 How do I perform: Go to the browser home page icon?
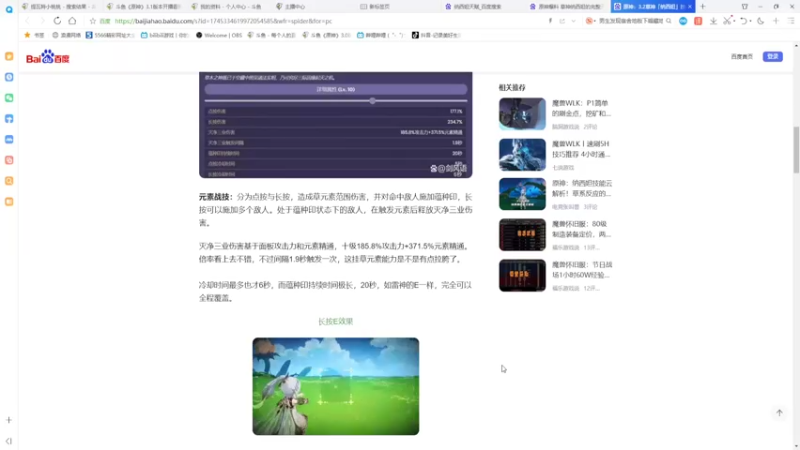(x=72, y=21)
